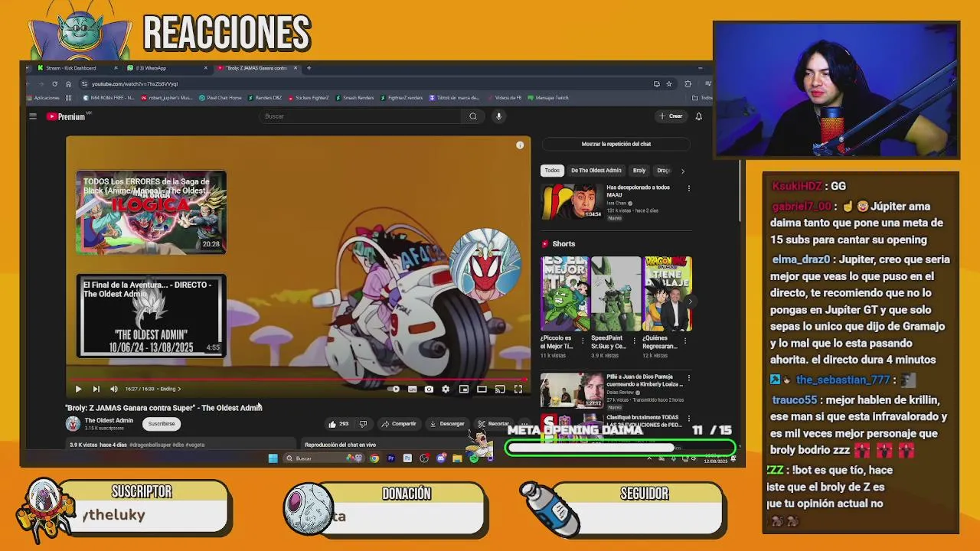Viewport: 980px width, 551px height.
Task: Start voice search with the microphone icon
Action: pyautogui.click(x=498, y=116)
